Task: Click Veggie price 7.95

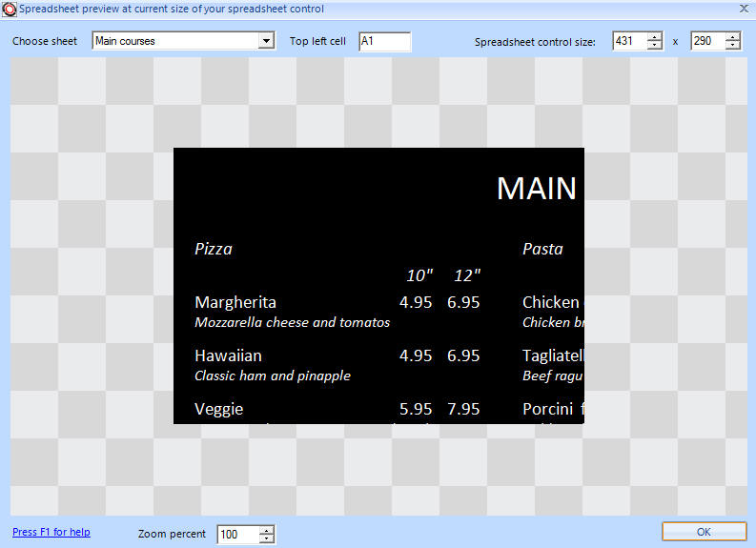Action: (463, 409)
